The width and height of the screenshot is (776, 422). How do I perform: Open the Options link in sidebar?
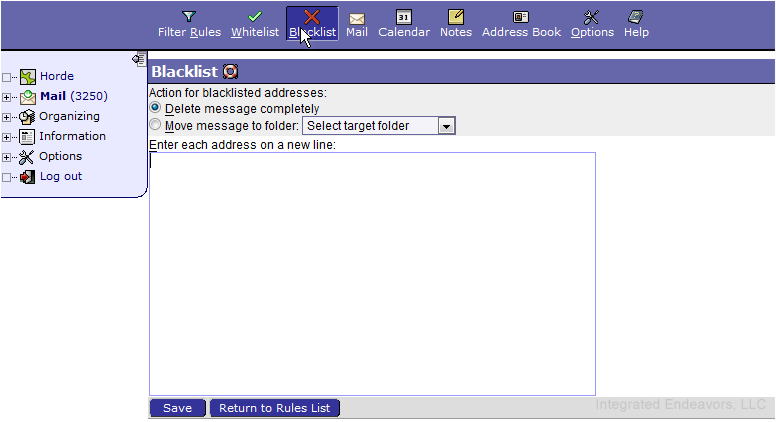tap(60, 156)
